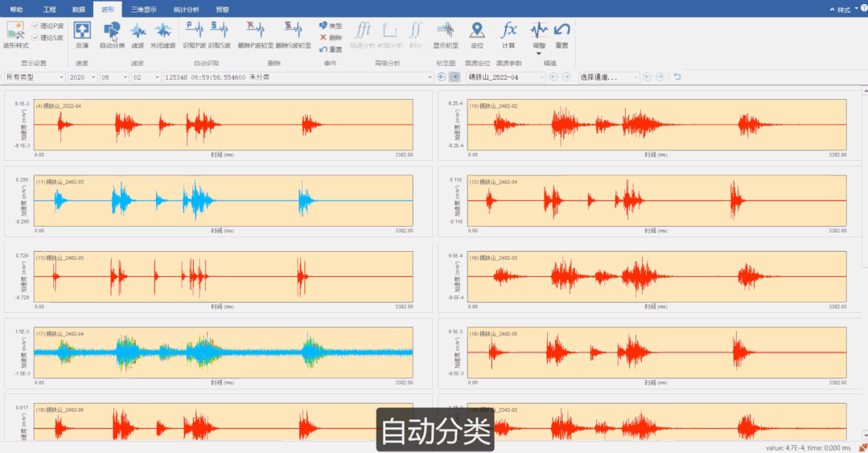Switch to 三维显示 tab
The height and width of the screenshot is (453, 868).
point(144,10)
